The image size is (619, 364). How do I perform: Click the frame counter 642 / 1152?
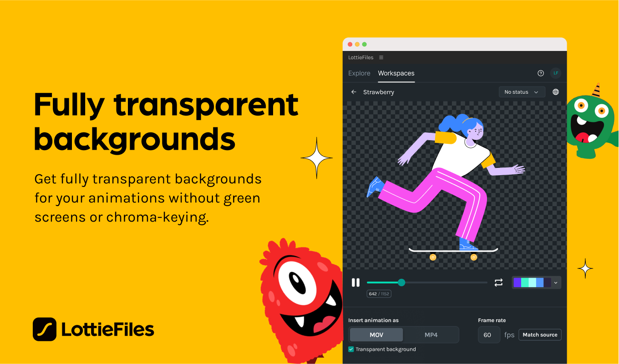(x=379, y=294)
